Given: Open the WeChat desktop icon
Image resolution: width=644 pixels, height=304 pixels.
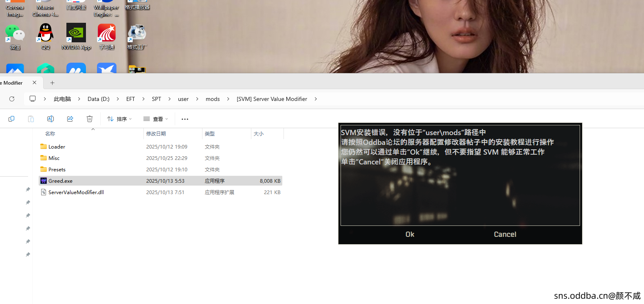Looking at the screenshot, I should coord(15,36).
